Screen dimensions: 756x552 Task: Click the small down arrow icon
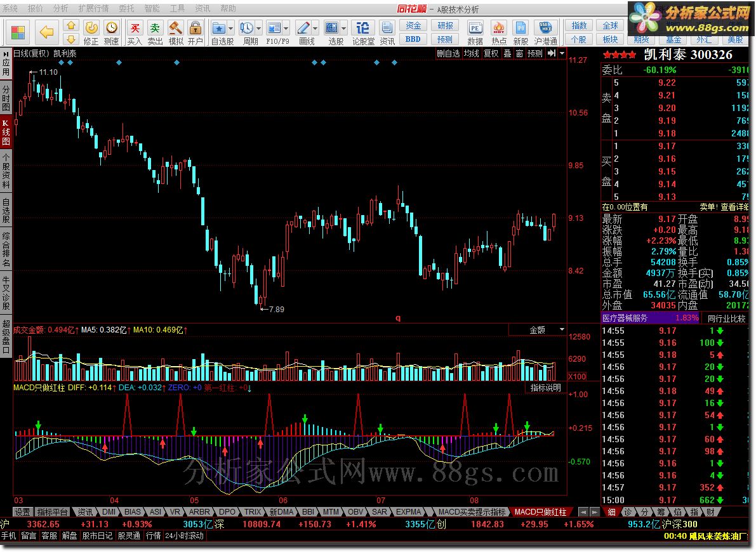coord(71,39)
